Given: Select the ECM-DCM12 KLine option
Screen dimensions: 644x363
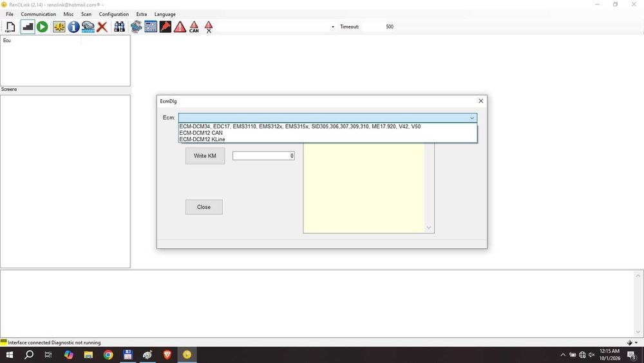Looking at the screenshot, I should pyautogui.click(x=328, y=139).
